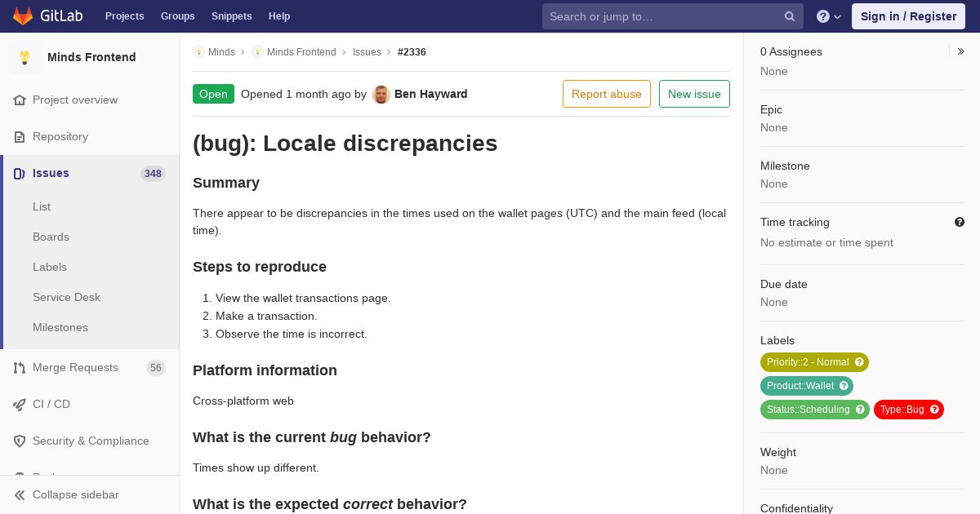Open the help question-mark menu

coord(829,16)
